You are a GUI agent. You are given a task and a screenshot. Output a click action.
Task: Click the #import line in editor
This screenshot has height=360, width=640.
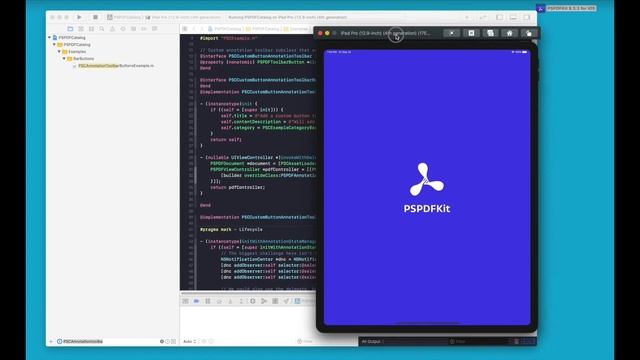[x=229, y=38]
